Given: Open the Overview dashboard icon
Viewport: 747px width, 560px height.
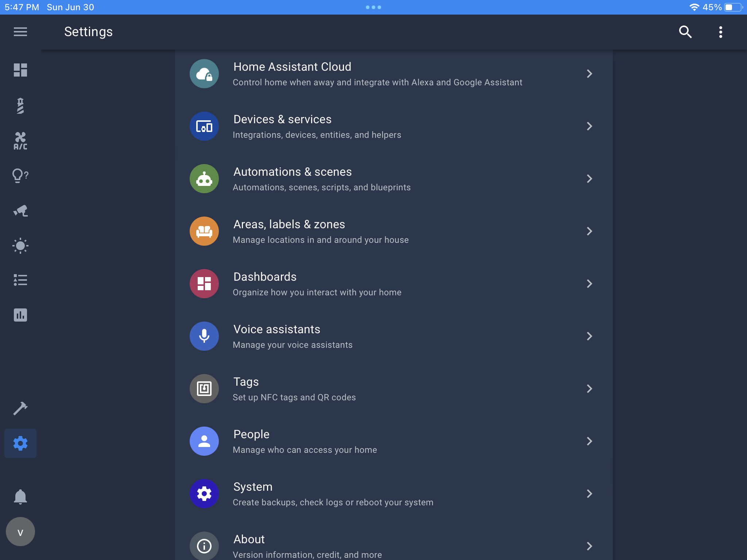Looking at the screenshot, I should coord(20,70).
